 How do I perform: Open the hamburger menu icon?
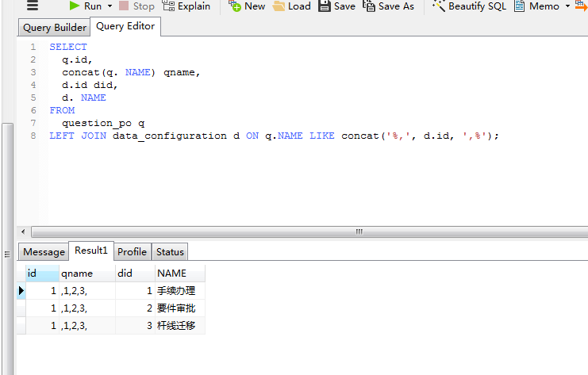[33, 6]
